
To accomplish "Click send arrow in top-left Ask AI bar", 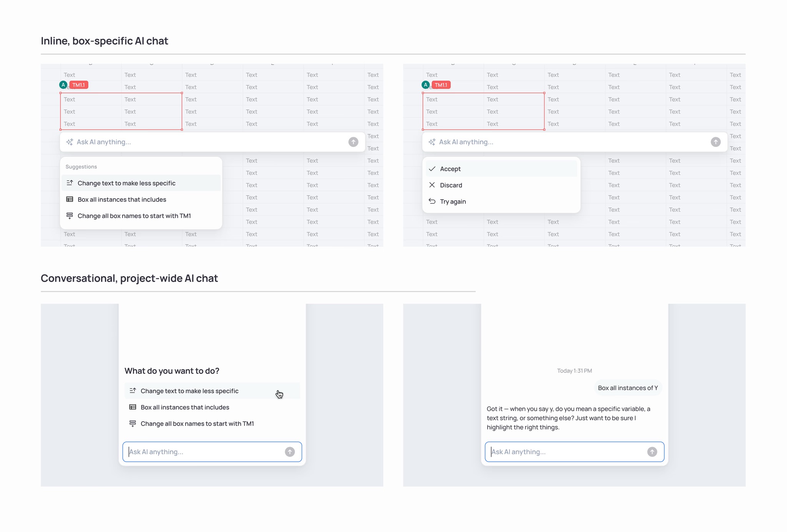I will click(x=353, y=142).
